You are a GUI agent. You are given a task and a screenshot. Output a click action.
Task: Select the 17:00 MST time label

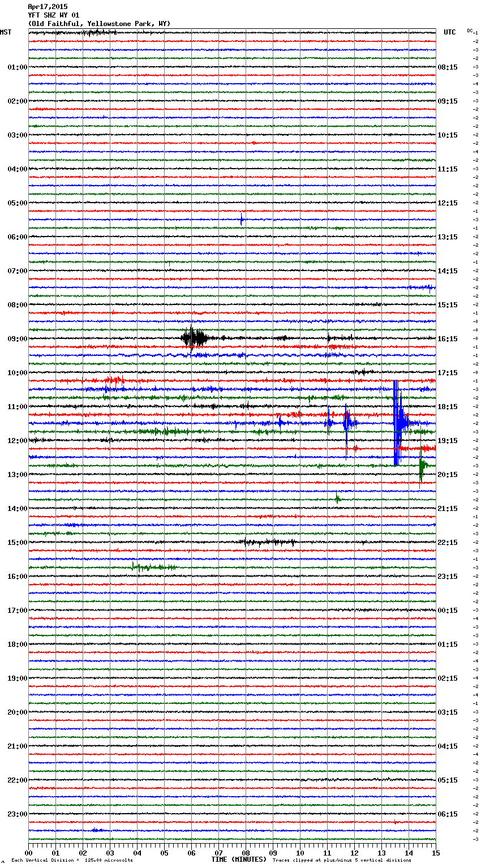click(17, 611)
